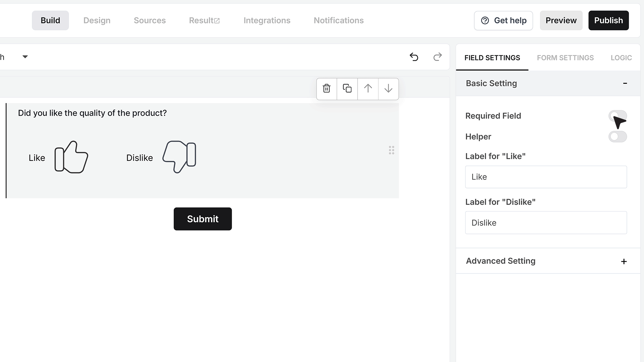Open the dropdown arrow in the top-left bar
Viewport: 644px width, 362px height.
coord(25,57)
